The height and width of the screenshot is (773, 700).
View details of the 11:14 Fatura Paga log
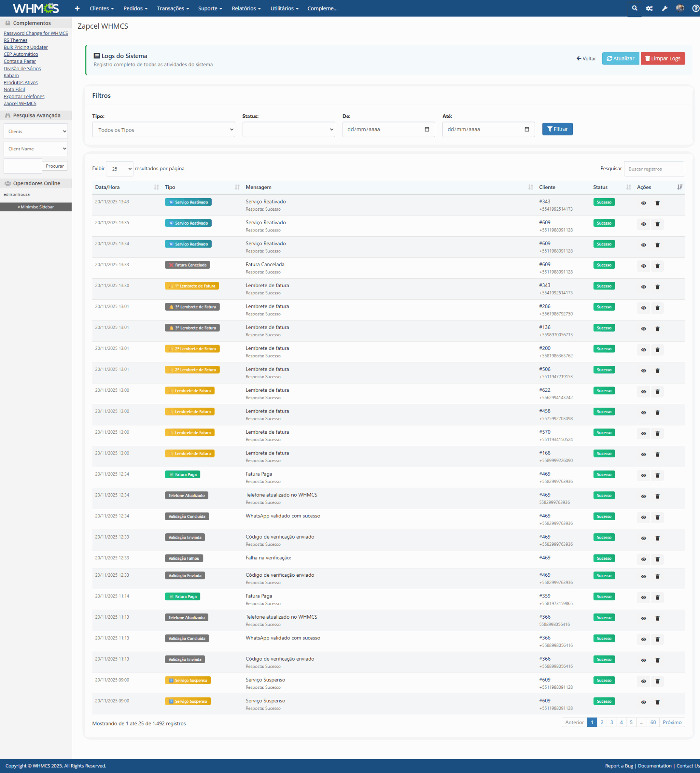pyautogui.click(x=643, y=598)
